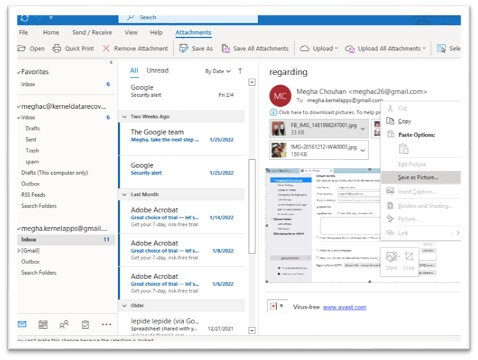Select the Attachments tab

pyautogui.click(x=193, y=32)
